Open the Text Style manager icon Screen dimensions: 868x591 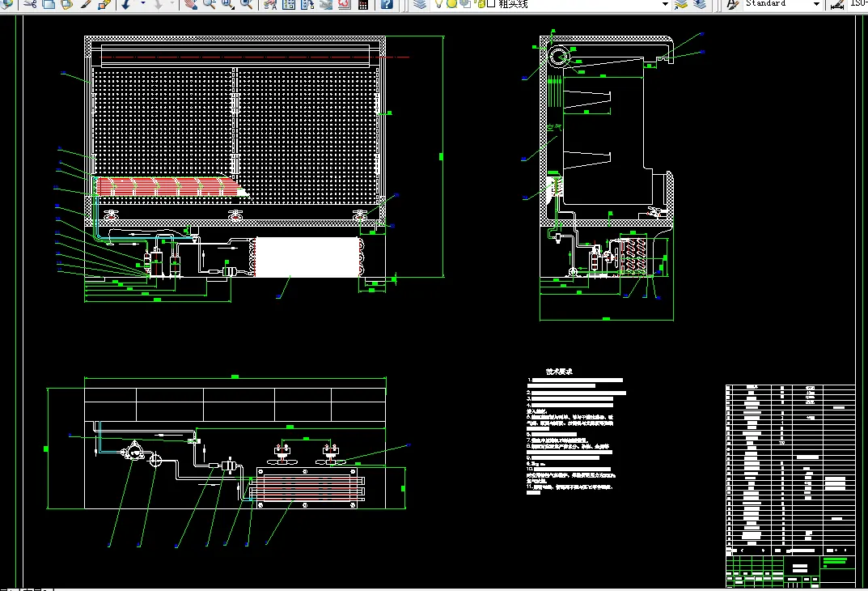(x=732, y=3)
